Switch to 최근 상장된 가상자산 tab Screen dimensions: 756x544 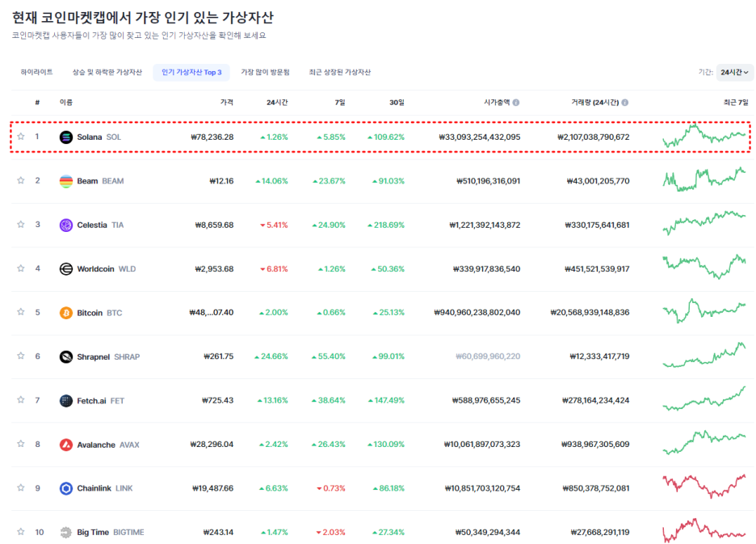(x=339, y=73)
